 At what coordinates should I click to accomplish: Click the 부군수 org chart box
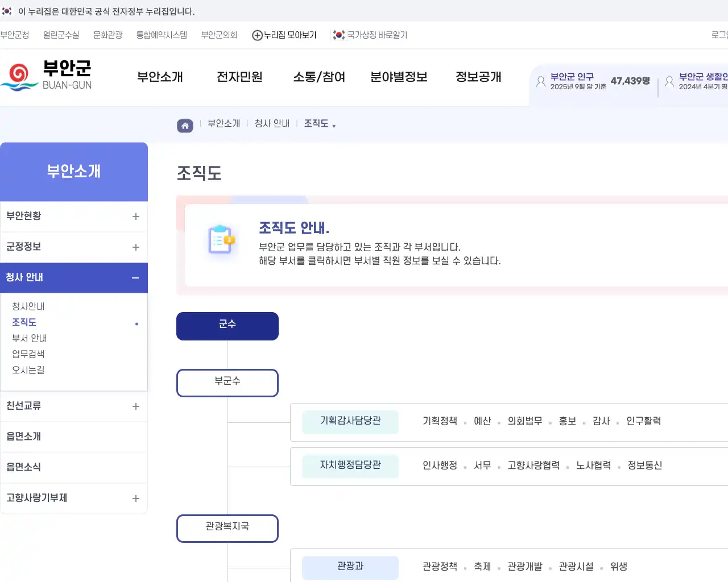point(227,383)
